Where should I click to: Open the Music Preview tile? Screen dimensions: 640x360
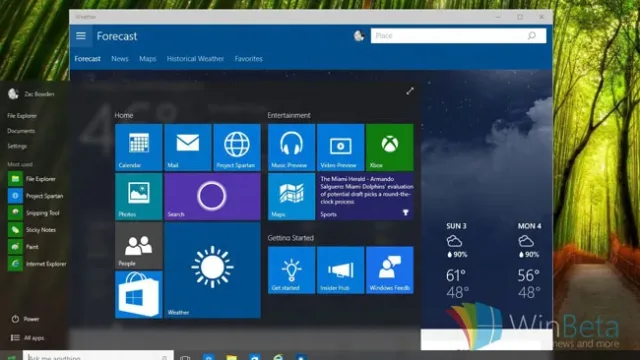(x=291, y=147)
